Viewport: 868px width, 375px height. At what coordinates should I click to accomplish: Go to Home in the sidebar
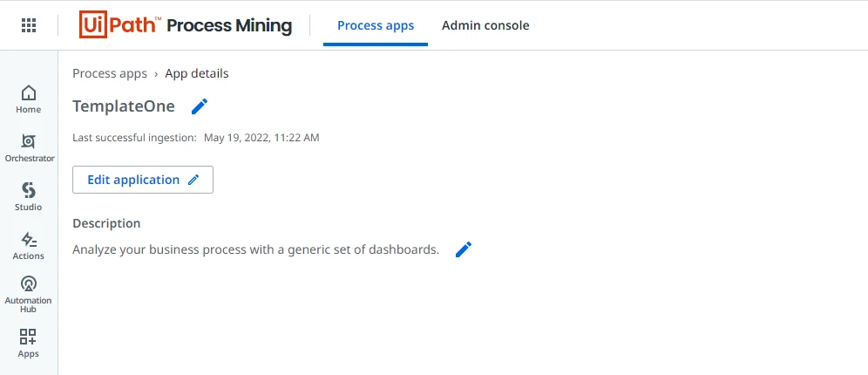28,99
